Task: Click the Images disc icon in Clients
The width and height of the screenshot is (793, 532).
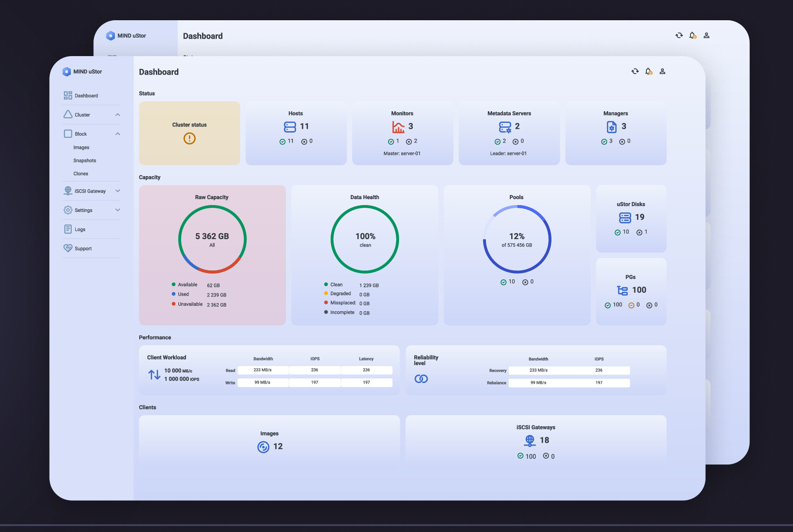Action: (263, 447)
